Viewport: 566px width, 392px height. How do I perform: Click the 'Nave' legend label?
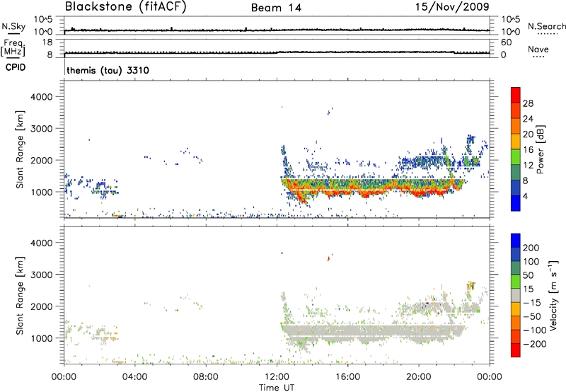click(538, 50)
